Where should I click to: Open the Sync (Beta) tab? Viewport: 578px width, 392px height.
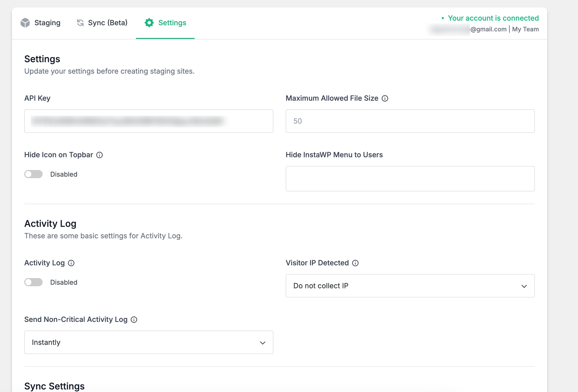[x=107, y=23]
